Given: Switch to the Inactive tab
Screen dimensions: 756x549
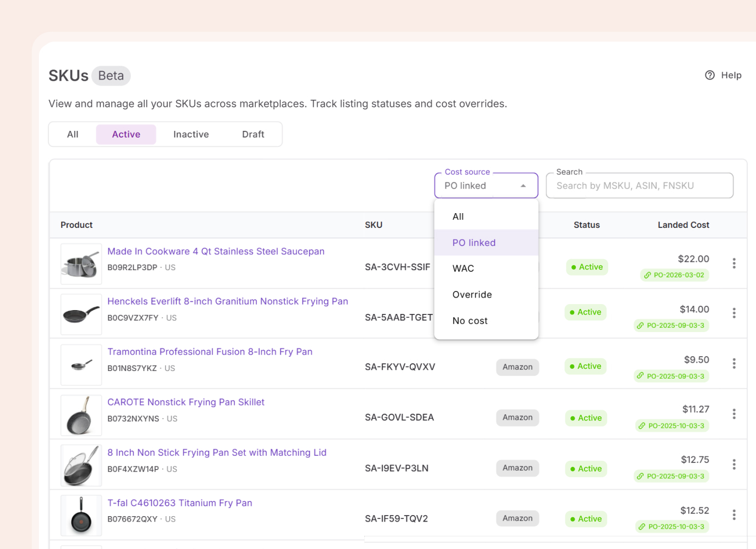Looking at the screenshot, I should point(191,134).
